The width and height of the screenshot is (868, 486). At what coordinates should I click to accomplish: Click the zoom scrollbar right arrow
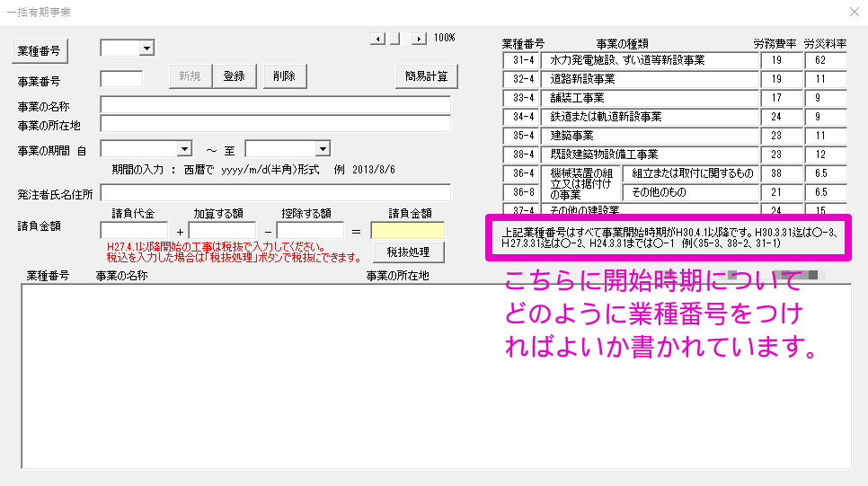click(419, 39)
